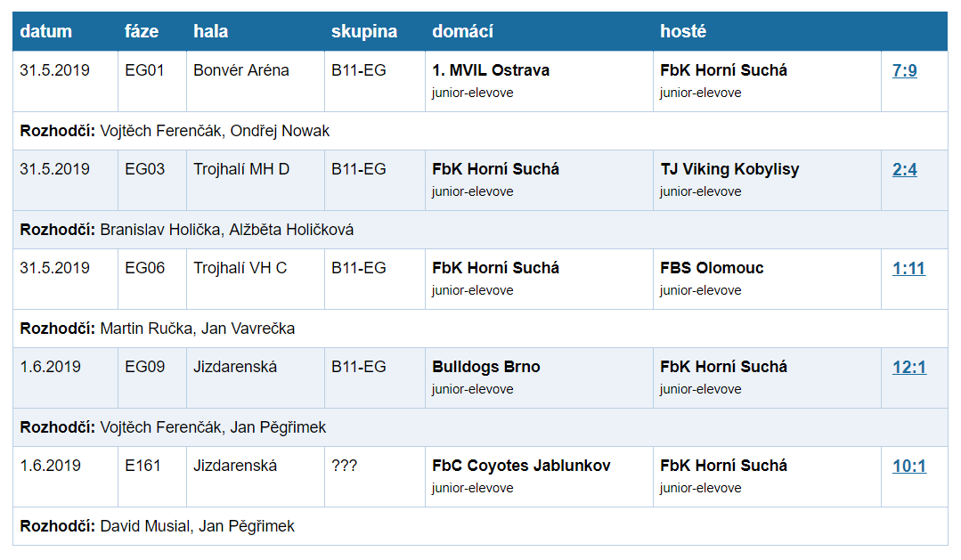Select guest team TJ Viking Kobylisy
Screen dimensions: 961x560
(729, 169)
